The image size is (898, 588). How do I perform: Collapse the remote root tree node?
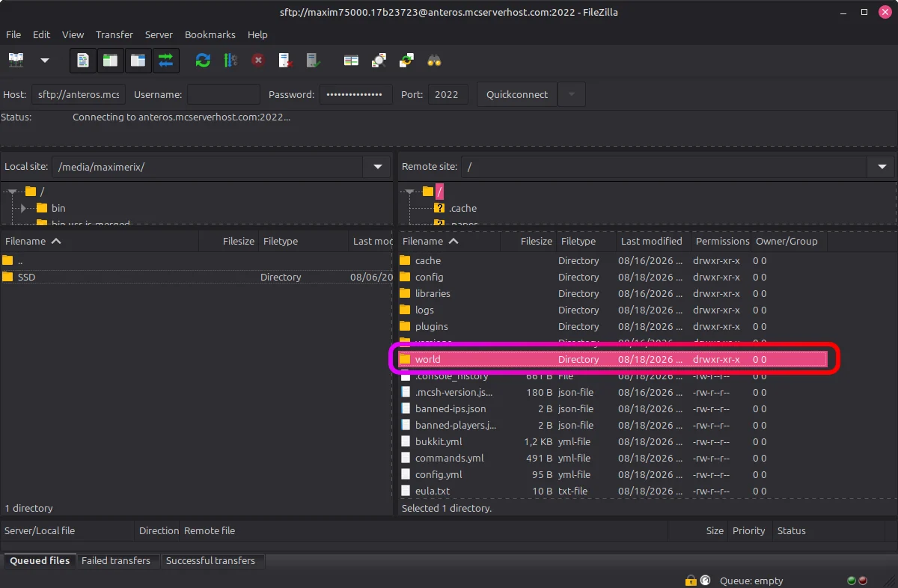coord(409,192)
